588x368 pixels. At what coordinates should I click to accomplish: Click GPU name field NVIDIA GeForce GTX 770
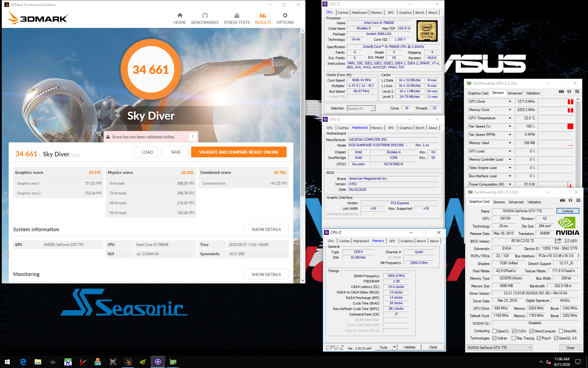[x=522, y=211]
